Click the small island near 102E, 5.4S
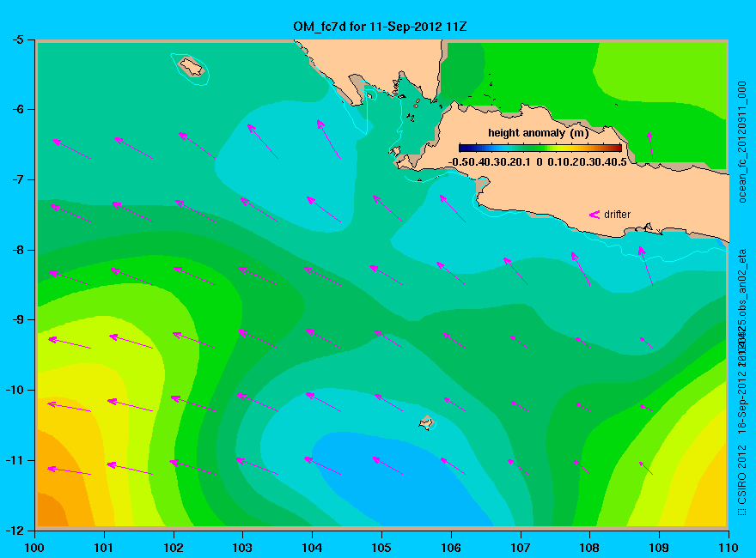The width and height of the screenshot is (756, 558). click(192, 67)
